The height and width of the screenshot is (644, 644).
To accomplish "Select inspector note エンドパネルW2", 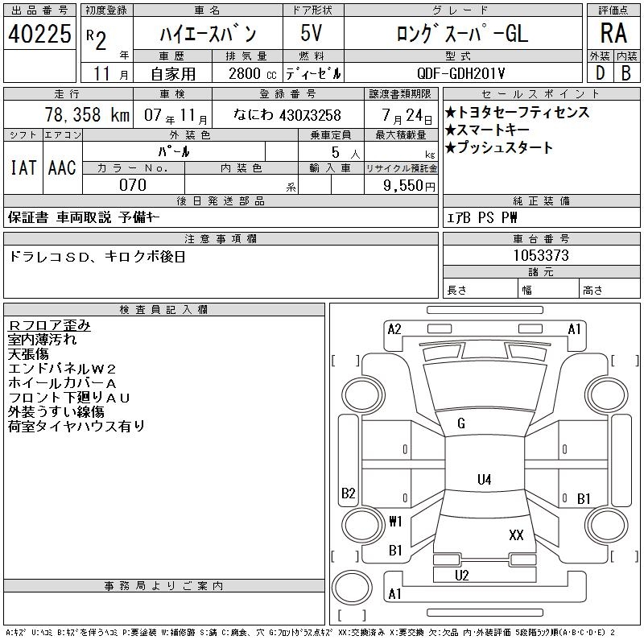I will pos(62,369).
